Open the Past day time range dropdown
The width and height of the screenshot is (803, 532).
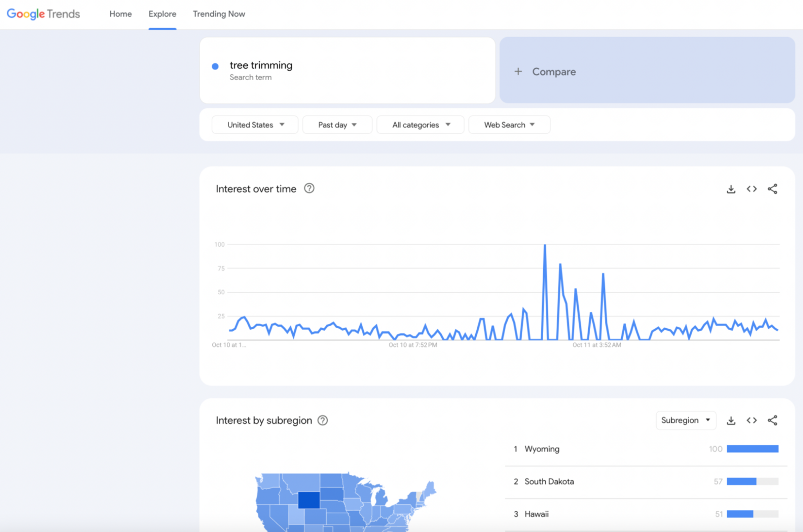(x=337, y=124)
